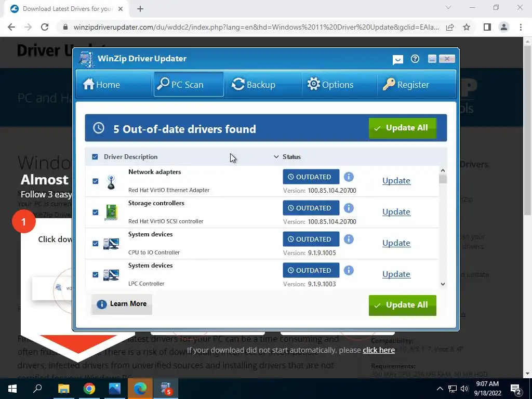Screen dimensions: 532x399
Task: Open the taskbar clock showing 9:07 AM
Action: (487, 389)
